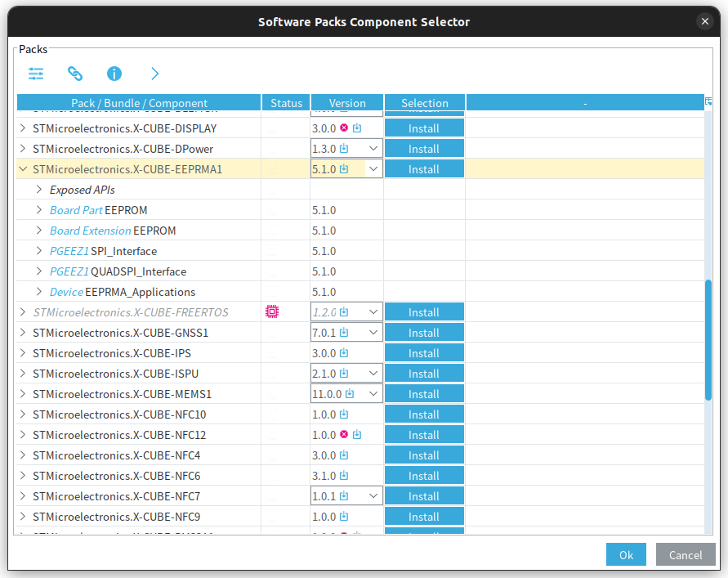Open version dropdown for X-CUBE-ISPU
The height and width of the screenshot is (578, 728).
[373, 374]
